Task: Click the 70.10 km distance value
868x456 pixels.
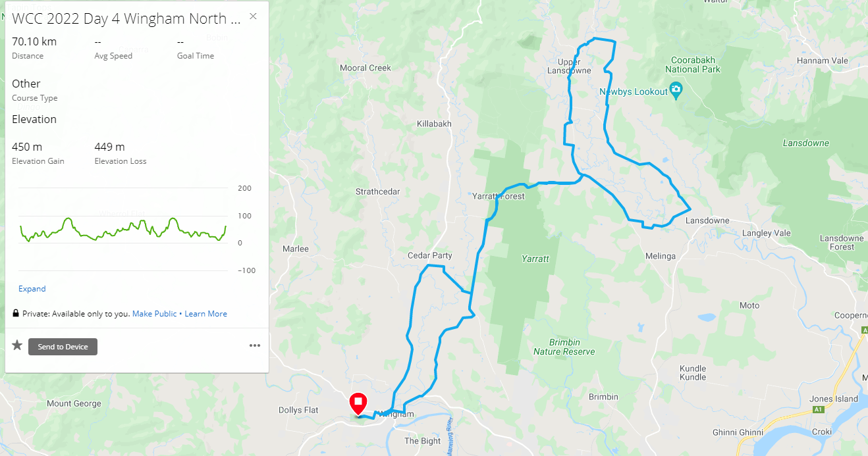Action: click(34, 41)
